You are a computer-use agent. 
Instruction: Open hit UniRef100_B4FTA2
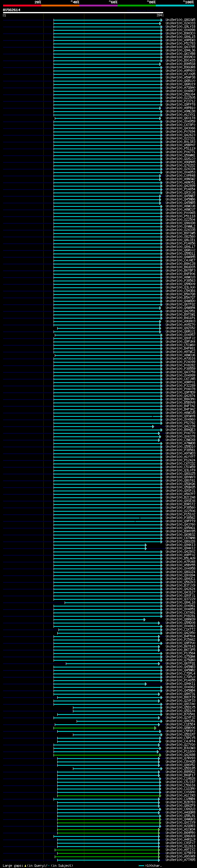click(x=180, y=406)
